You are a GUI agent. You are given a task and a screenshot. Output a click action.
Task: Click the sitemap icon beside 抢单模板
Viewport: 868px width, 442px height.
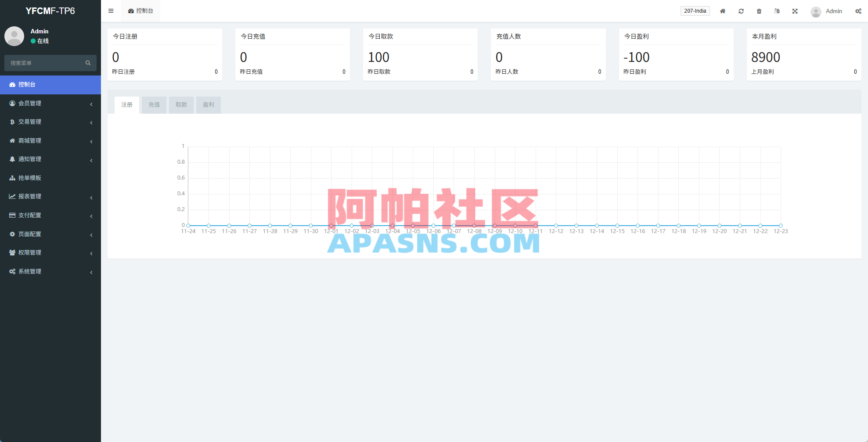12,178
